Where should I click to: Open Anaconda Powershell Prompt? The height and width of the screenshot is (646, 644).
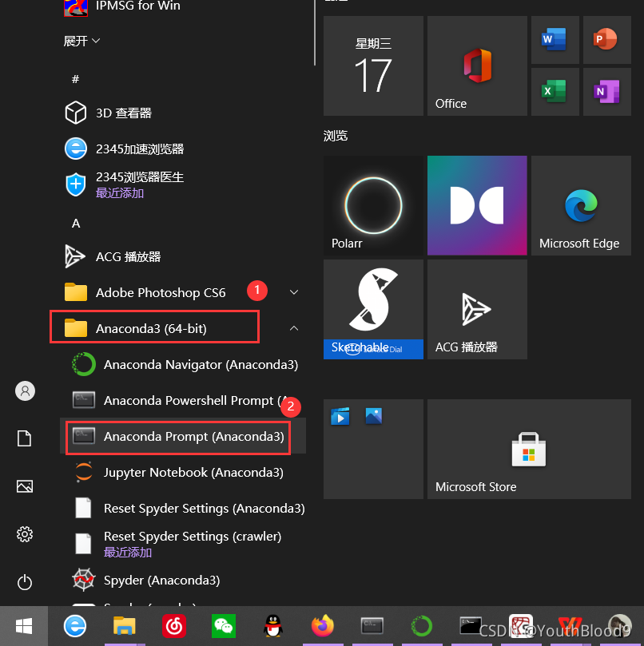click(183, 400)
